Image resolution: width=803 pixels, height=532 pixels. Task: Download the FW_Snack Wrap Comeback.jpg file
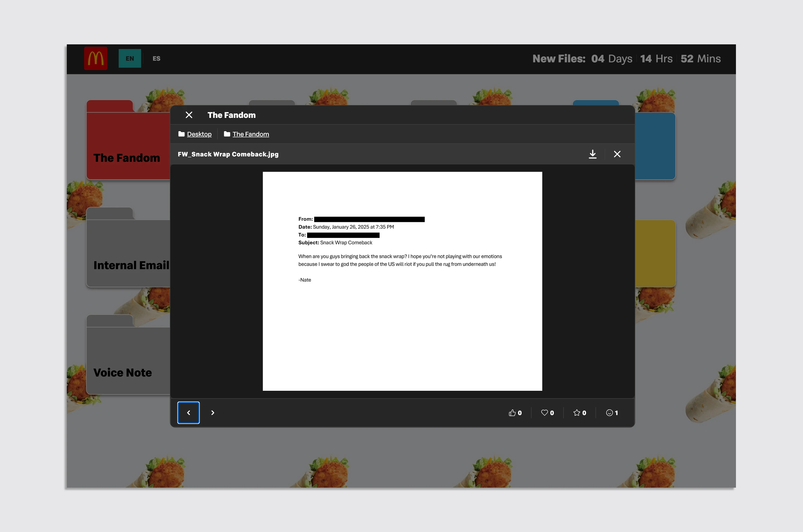tap(592, 154)
